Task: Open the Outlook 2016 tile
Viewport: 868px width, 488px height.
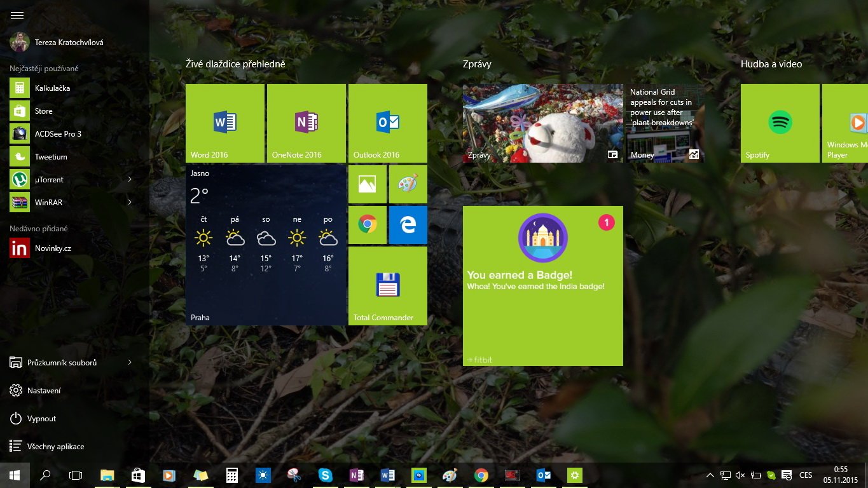Action: tap(388, 123)
